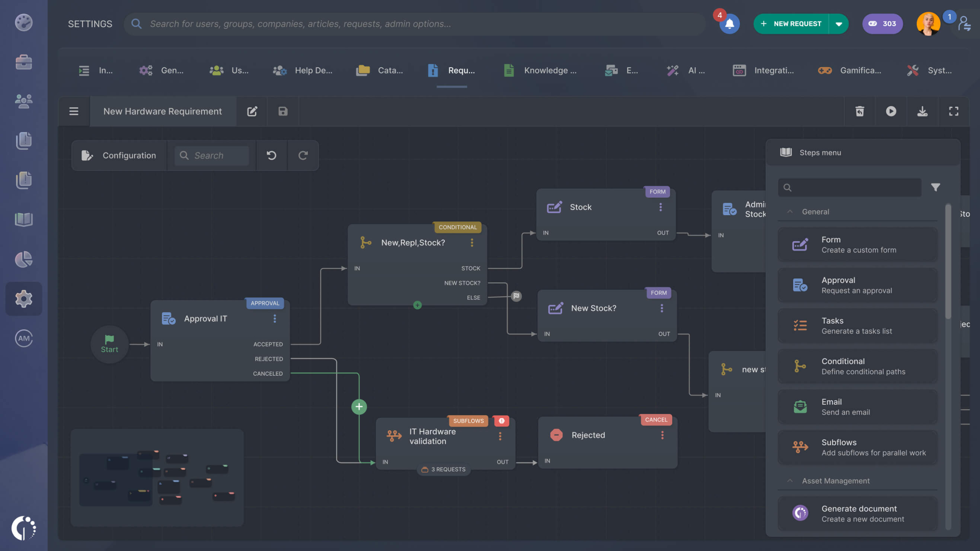The height and width of the screenshot is (551, 980).
Task: Undo the last workflow change
Action: [x=271, y=155]
